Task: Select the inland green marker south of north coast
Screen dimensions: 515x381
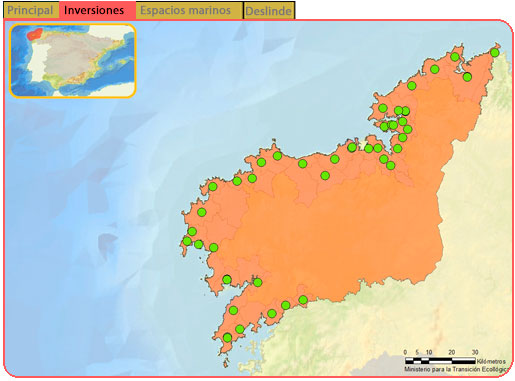Action: tap(325, 175)
